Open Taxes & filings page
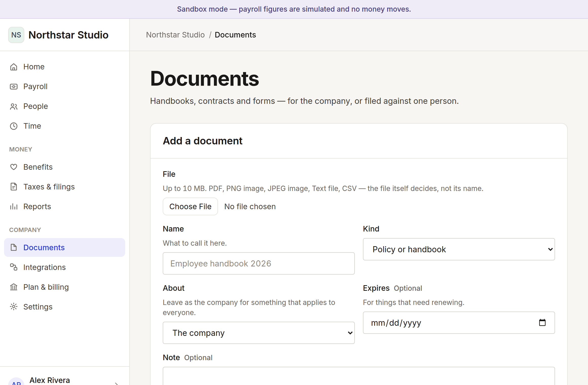This screenshot has width=588, height=385. pos(65,187)
